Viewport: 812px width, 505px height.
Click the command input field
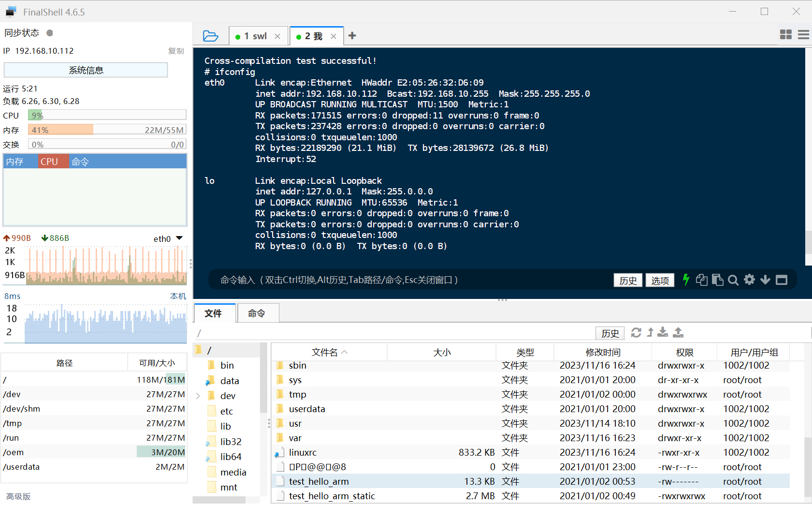(x=411, y=280)
